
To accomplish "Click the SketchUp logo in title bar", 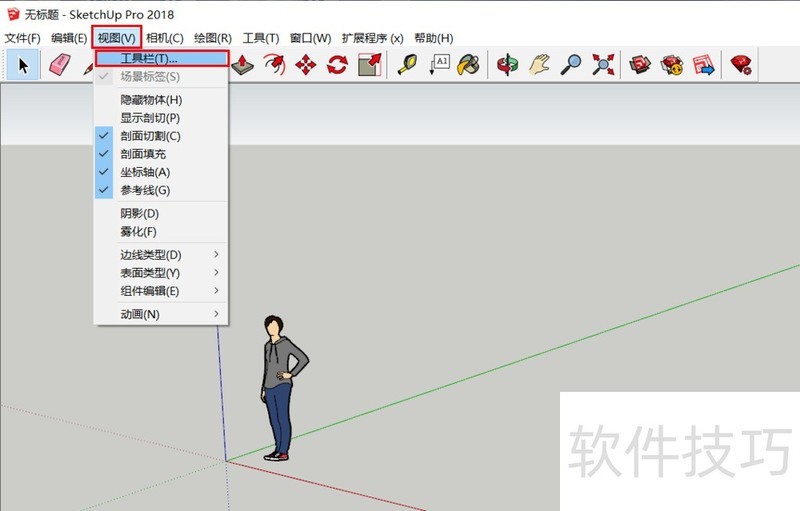I will pyautogui.click(x=13, y=14).
